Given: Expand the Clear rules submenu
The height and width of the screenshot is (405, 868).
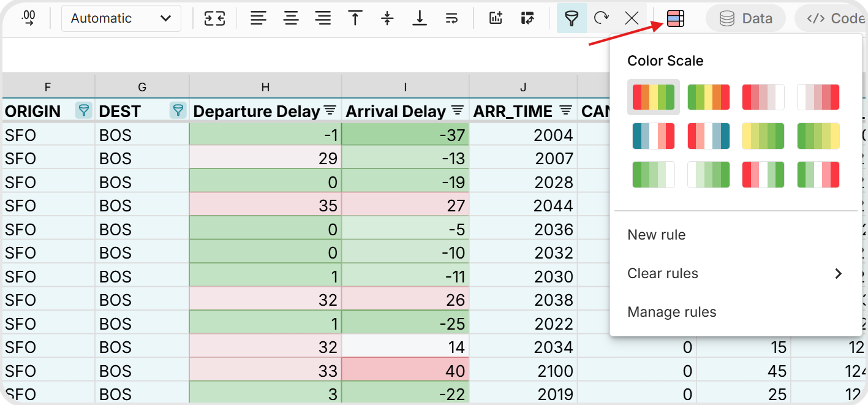Looking at the screenshot, I should pos(663,273).
